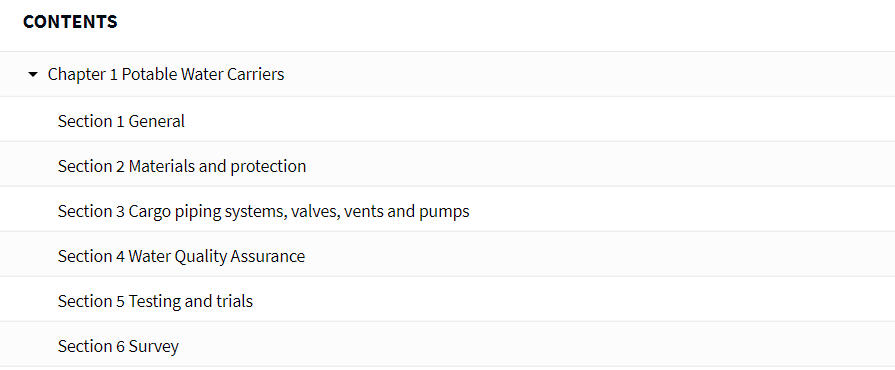Click Potable Water Carriers chapter row

pyautogui.click(x=448, y=74)
